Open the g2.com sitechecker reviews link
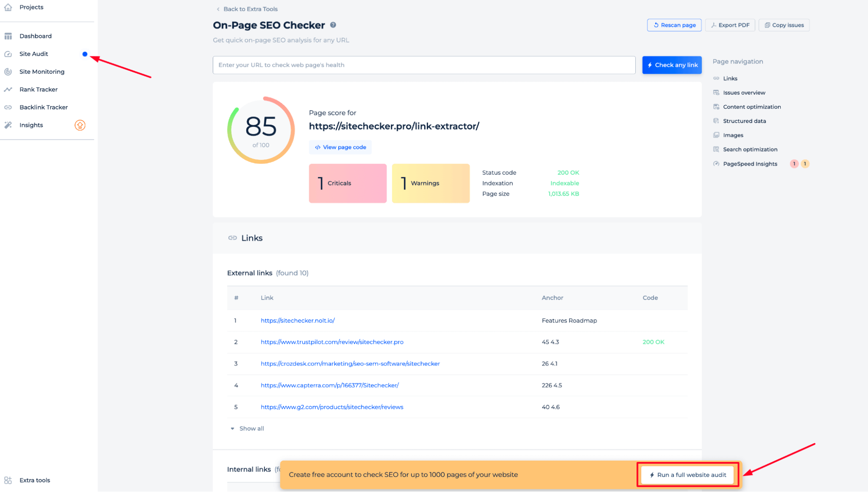 (332, 407)
